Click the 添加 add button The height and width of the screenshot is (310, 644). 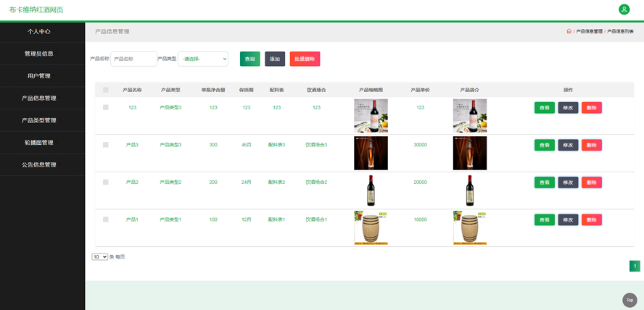(275, 59)
